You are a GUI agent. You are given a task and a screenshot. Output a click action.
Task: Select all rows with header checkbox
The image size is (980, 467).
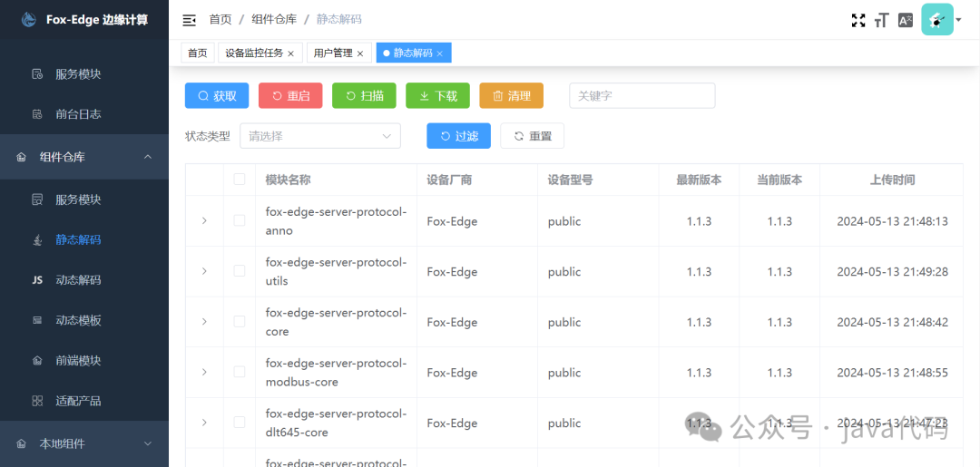click(240, 180)
